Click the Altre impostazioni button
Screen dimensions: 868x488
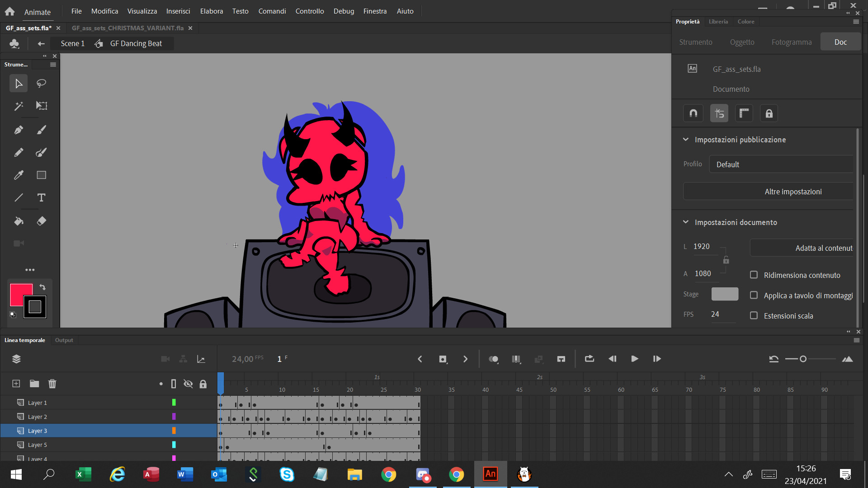(x=793, y=191)
